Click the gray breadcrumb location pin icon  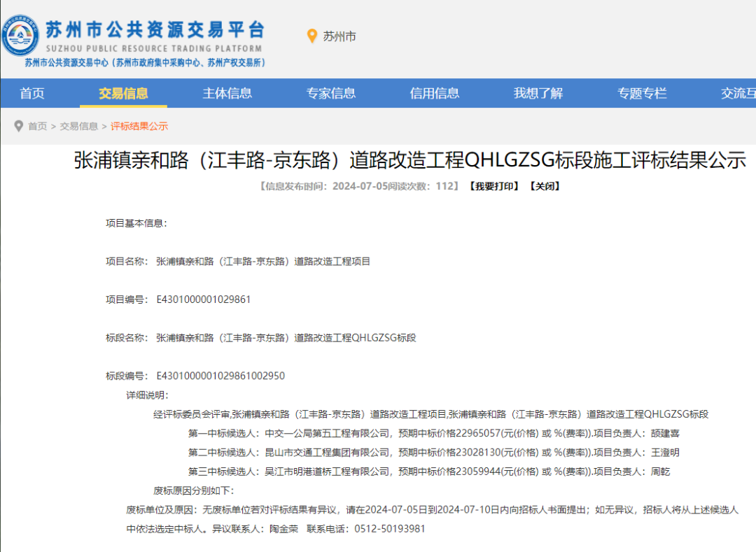pos(19,126)
